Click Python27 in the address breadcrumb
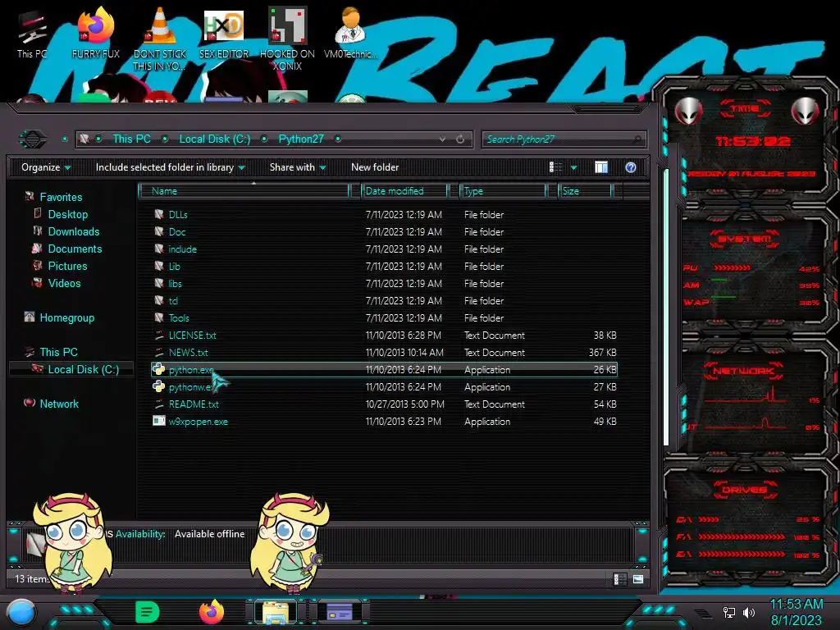This screenshot has height=630, width=840. pos(301,139)
